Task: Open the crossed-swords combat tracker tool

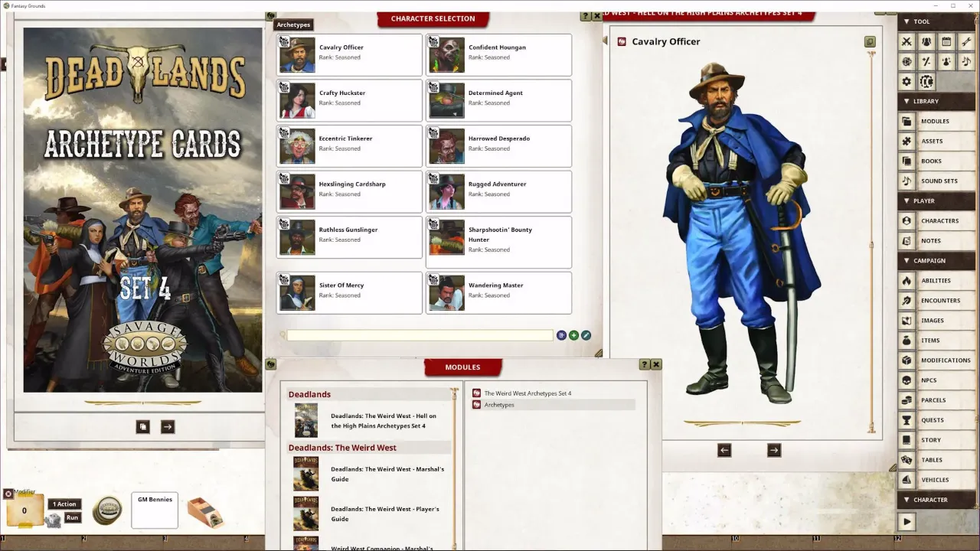Action: [x=907, y=42]
